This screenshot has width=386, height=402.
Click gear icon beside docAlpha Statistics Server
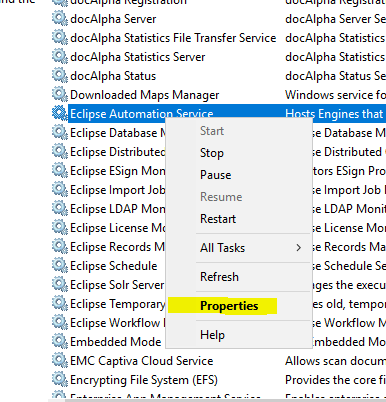tap(60, 57)
